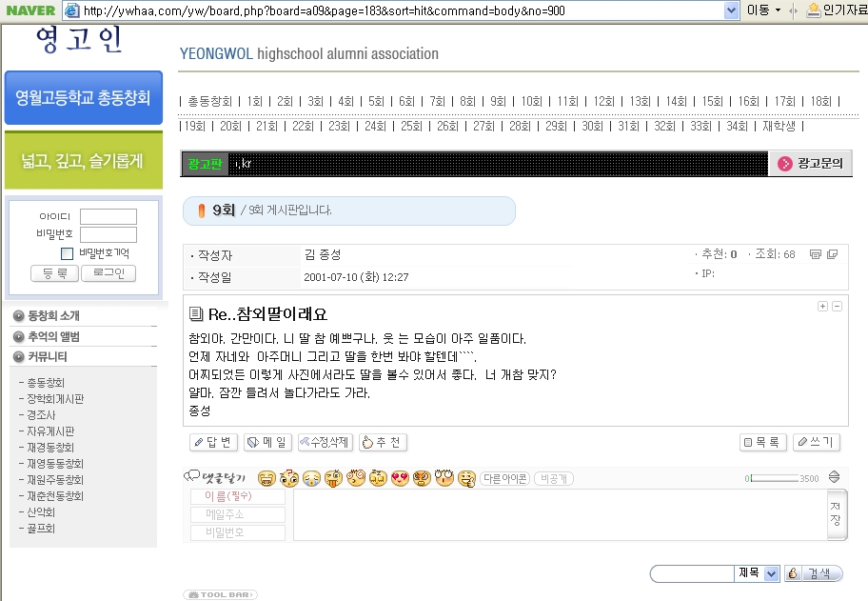This screenshot has width=868, height=601.
Task: Open the 장학회게시판 sidebar link
Action: pyautogui.click(x=55, y=399)
